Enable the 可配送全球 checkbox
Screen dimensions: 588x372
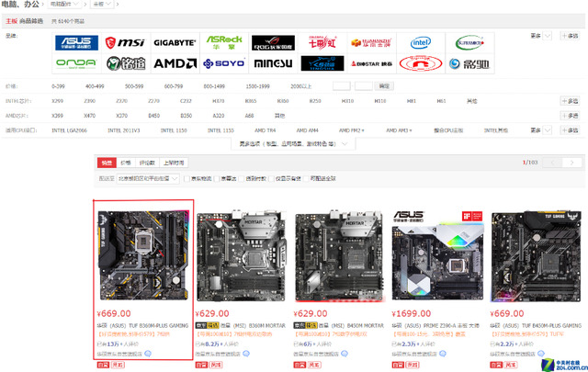(x=306, y=178)
